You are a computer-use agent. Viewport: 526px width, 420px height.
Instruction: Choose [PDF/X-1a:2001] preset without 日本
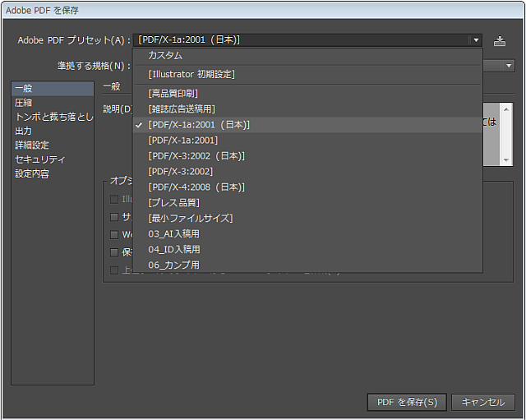tap(307, 141)
